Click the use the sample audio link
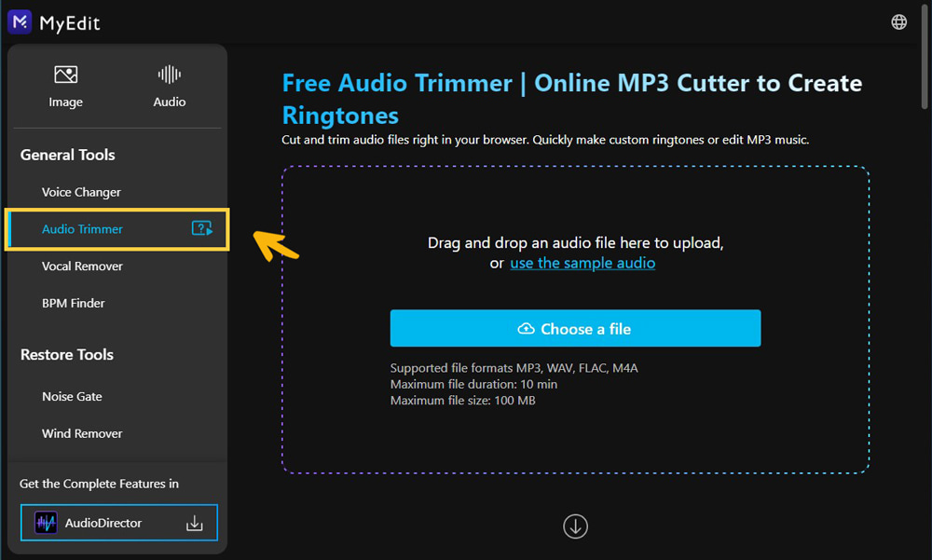 (582, 263)
